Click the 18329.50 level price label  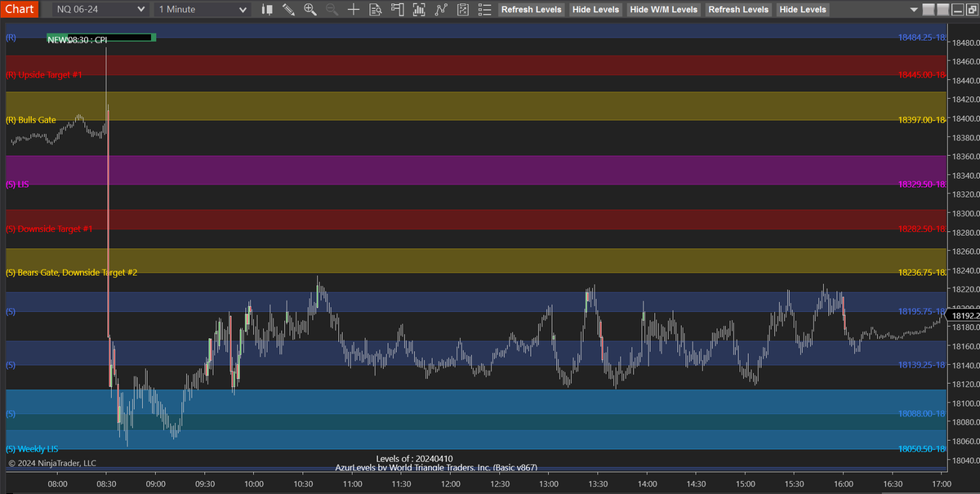[x=921, y=185]
